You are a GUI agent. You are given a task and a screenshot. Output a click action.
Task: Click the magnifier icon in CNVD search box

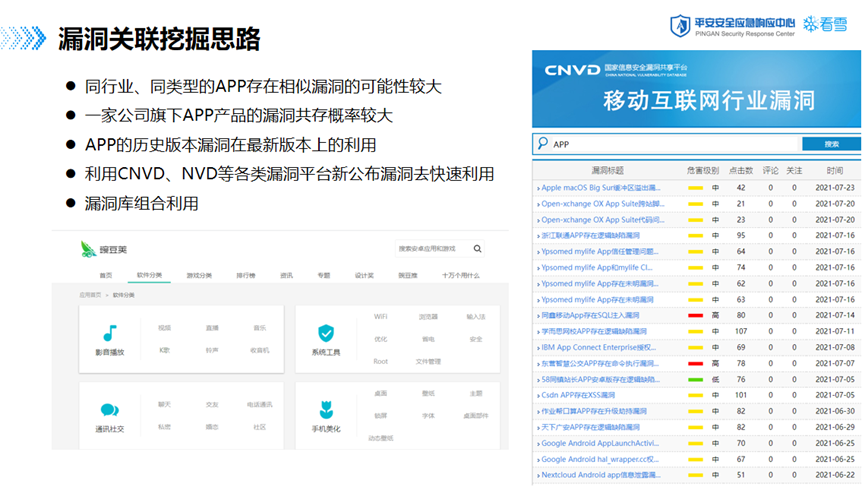click(x=543, y=143)
